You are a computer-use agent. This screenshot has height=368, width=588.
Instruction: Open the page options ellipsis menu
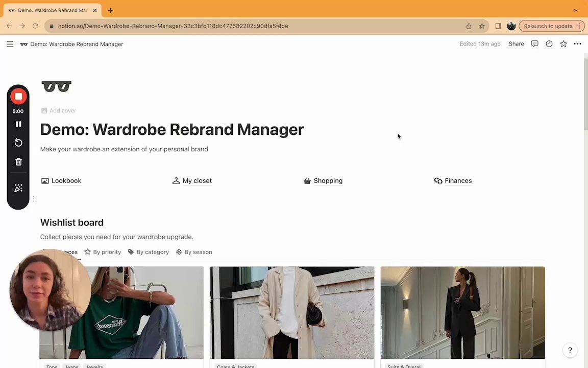[x=577, y=44]
